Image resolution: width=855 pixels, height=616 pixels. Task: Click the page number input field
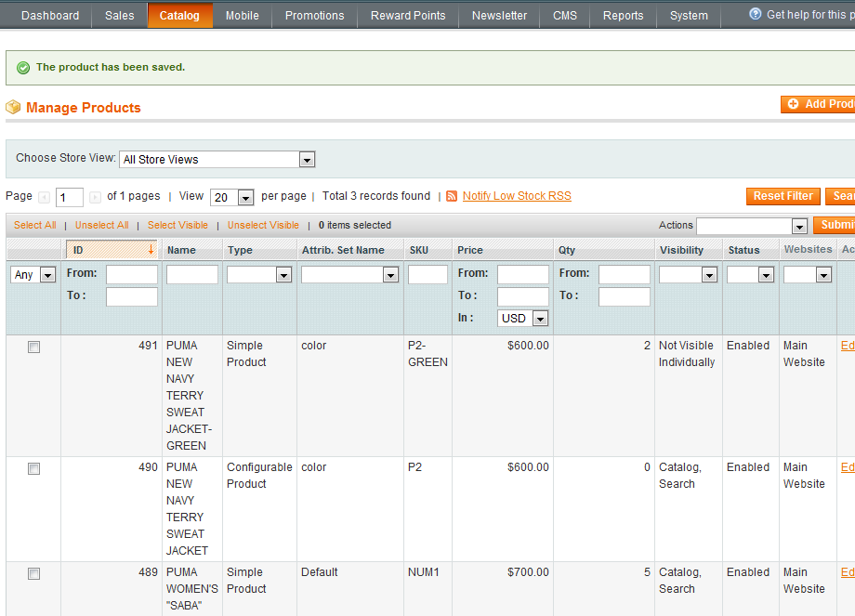[70, 197]
